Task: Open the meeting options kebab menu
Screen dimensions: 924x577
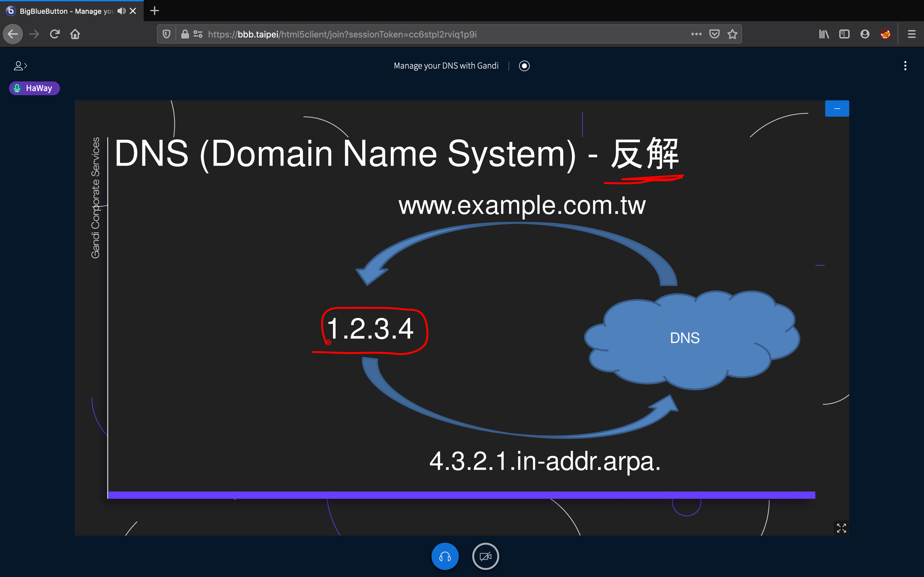Action: coord(905,66)
